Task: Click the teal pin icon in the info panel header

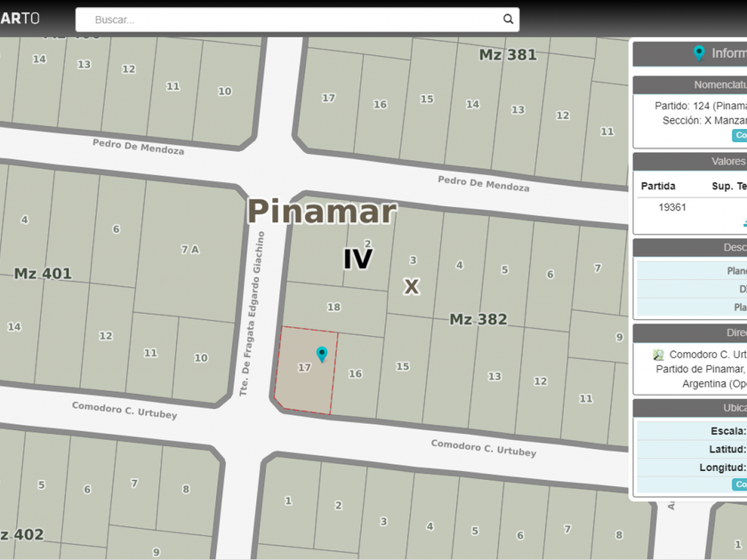Action: point(699,53)
